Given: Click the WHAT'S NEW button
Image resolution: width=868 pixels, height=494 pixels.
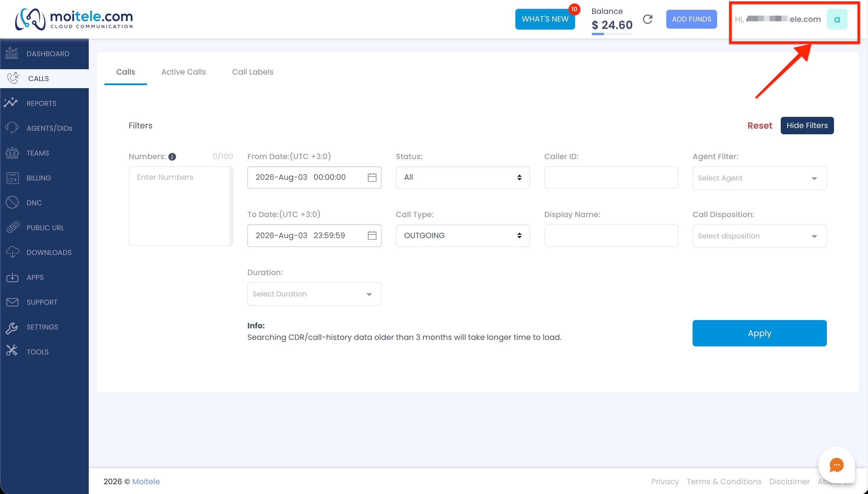Looking at the screenshot, I should click(545, 19).
